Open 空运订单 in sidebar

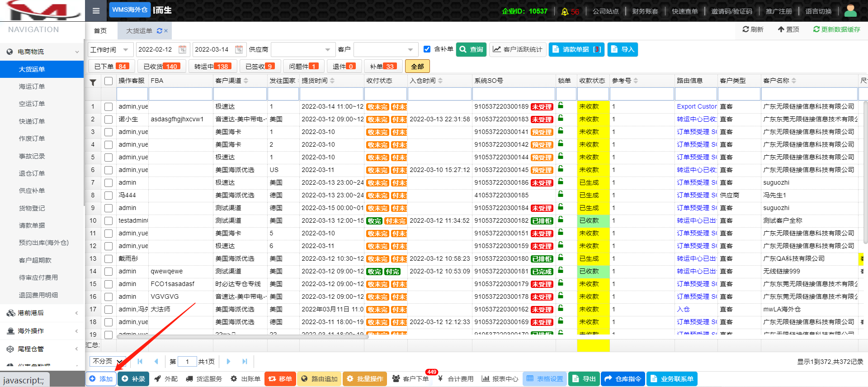[32, 104]
